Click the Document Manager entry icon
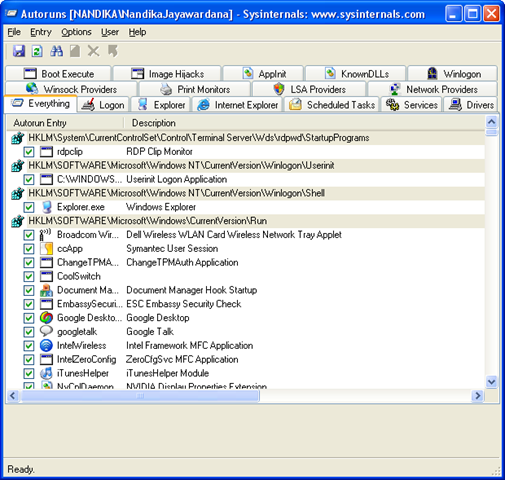Image resolution: width=505 pixels, height=480 pixels. pyautogui.click(x=46, y=290)
